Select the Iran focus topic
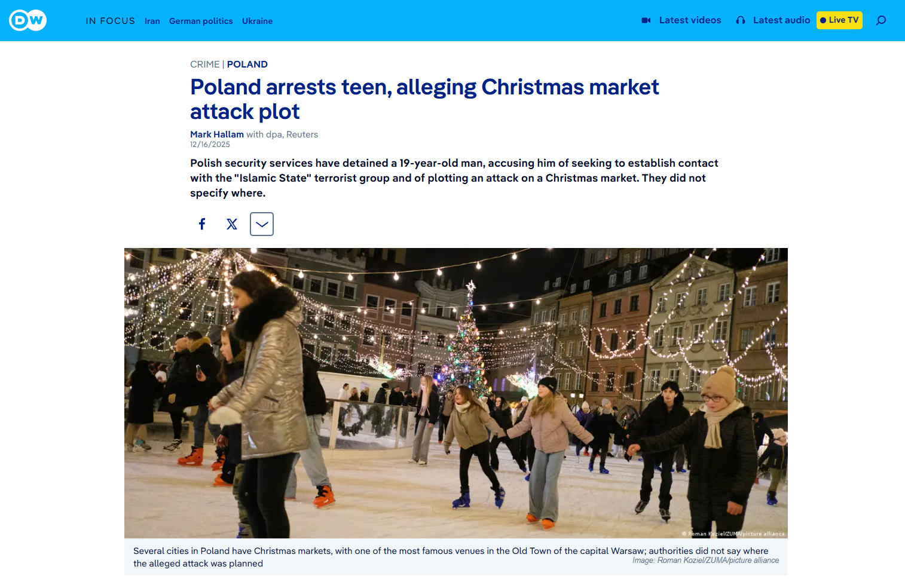The image size is (905, 588). [x=152, y=21]
